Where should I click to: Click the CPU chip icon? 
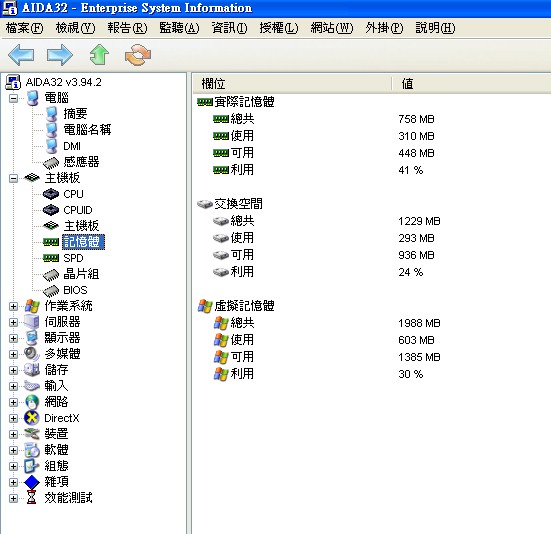51,194
